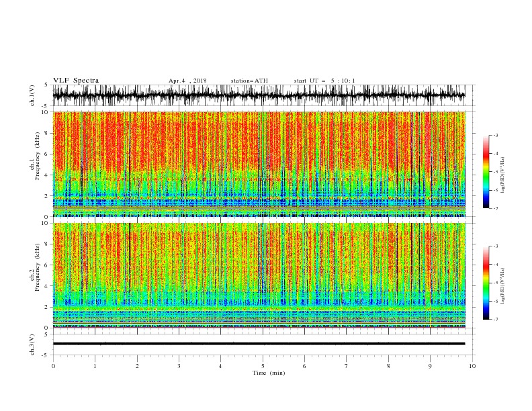Screen dimensions: 532x411
Task: Click the ch.1 spectrogram color bar
Action: 486,172
